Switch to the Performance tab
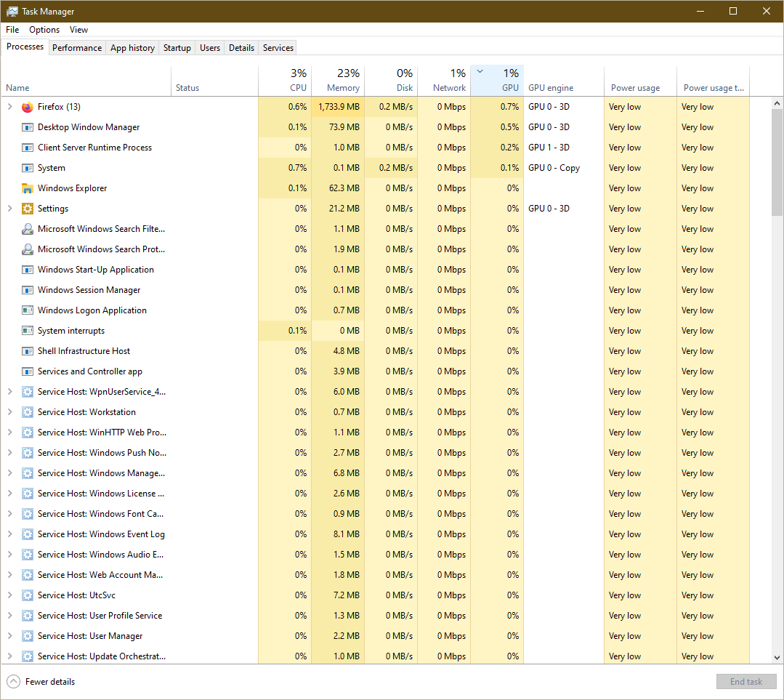Viewport: 784px width, 700px height. pyautogui.click(x=77, y=47)
